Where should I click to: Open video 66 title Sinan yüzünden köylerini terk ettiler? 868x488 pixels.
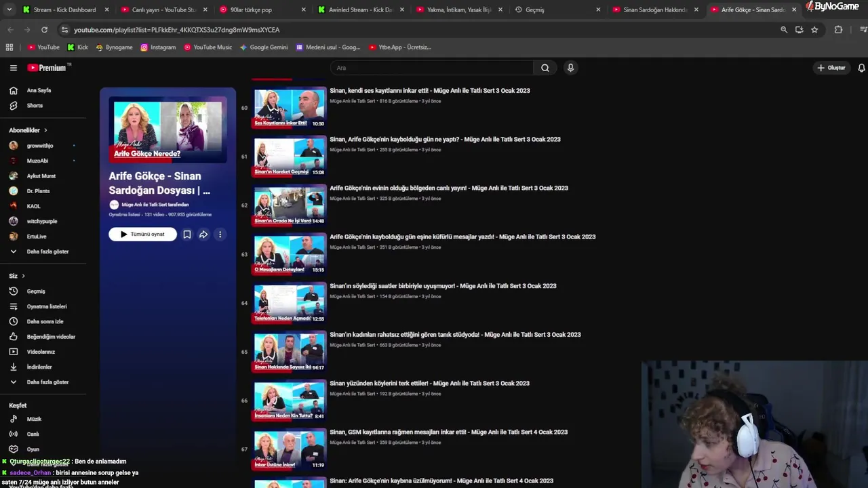click(429, 384)
